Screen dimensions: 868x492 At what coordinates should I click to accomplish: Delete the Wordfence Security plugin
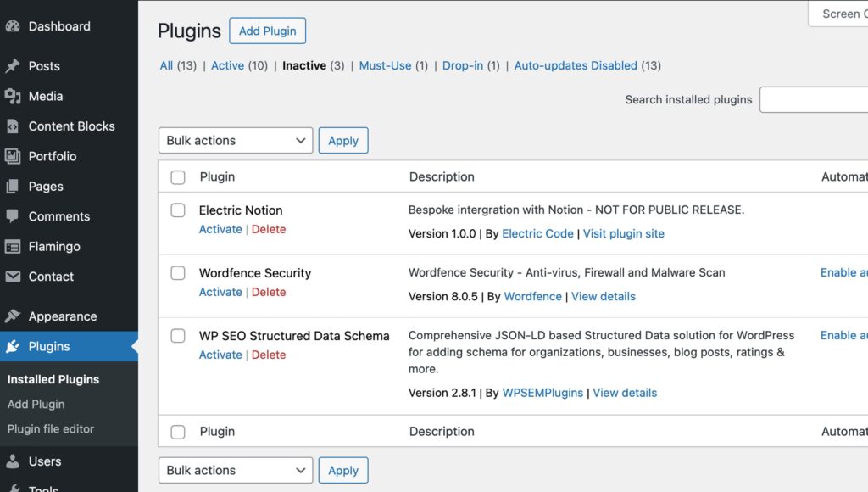click(269, 292)
